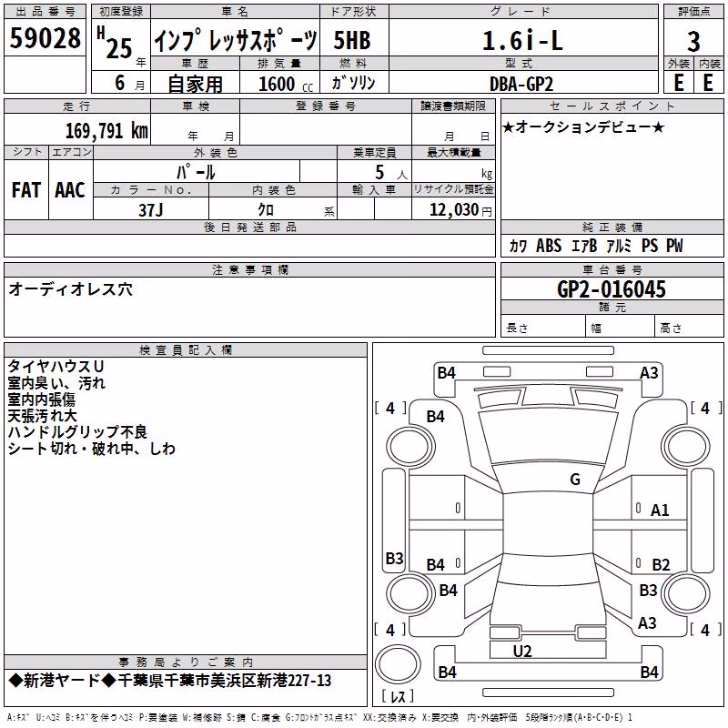Viewport: 728px width, 728px height.
Task: Select the exterior color パール
Action: click(x=196, y=172)
